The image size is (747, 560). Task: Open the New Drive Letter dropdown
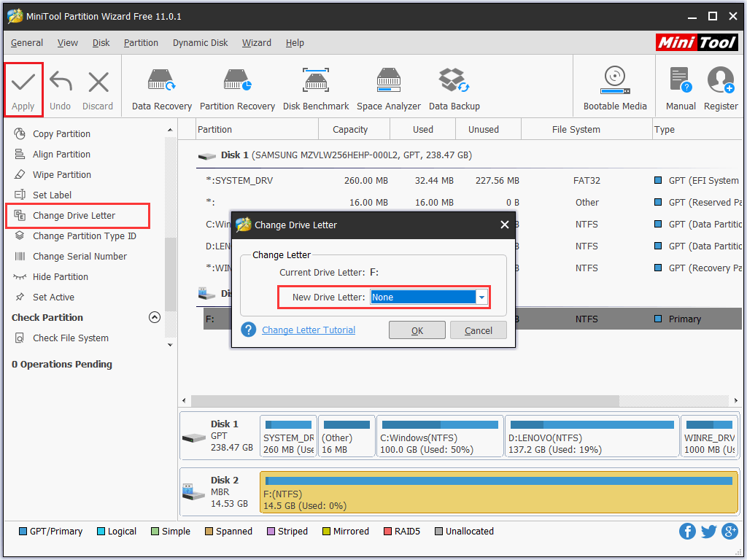(x=481, y=297)
